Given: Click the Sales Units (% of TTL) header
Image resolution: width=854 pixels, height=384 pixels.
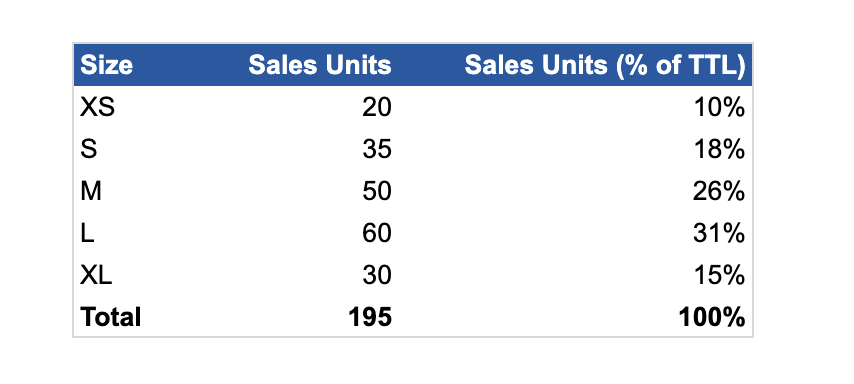Looking at the screenshot, I should (605, 66).
